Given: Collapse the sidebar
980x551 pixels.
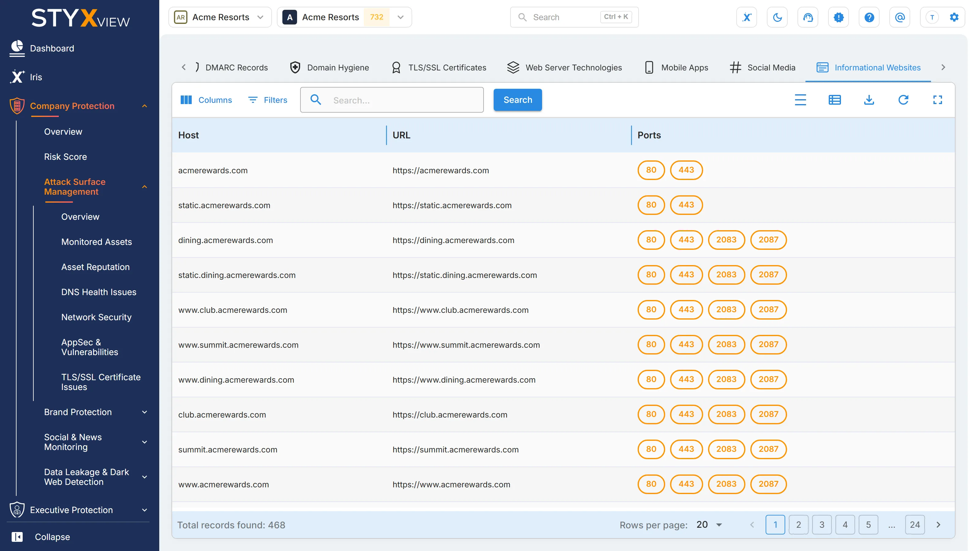Looking at the screenshot, I should pos(41,537).
